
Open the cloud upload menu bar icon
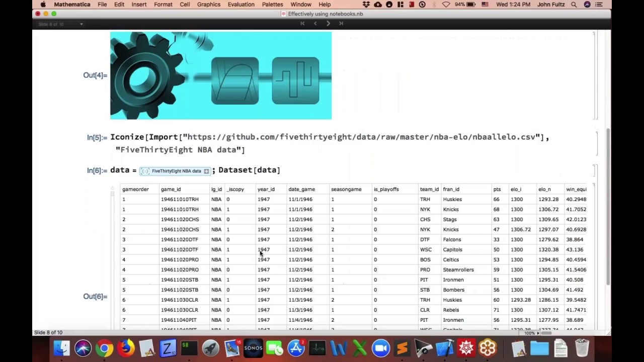[378, 5]
